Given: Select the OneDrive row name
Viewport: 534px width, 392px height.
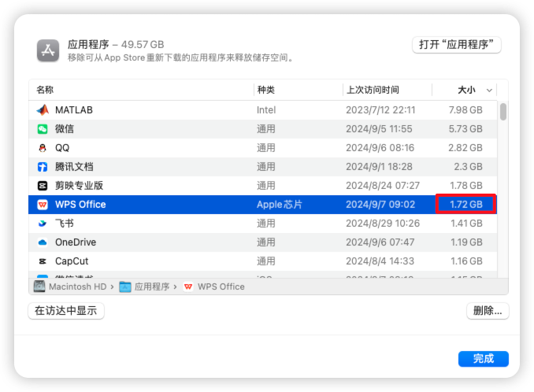Looking at the screenshot, I should [76, 242].
